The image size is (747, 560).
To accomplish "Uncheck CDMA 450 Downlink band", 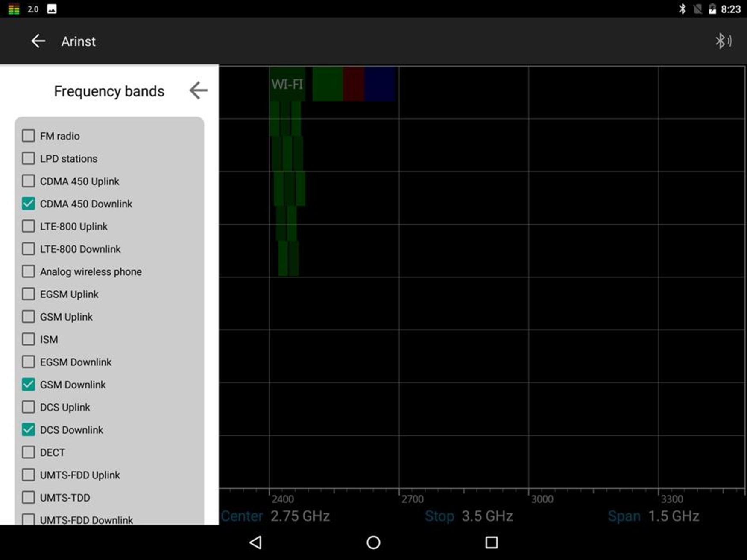I will click(x=29, y=204).
